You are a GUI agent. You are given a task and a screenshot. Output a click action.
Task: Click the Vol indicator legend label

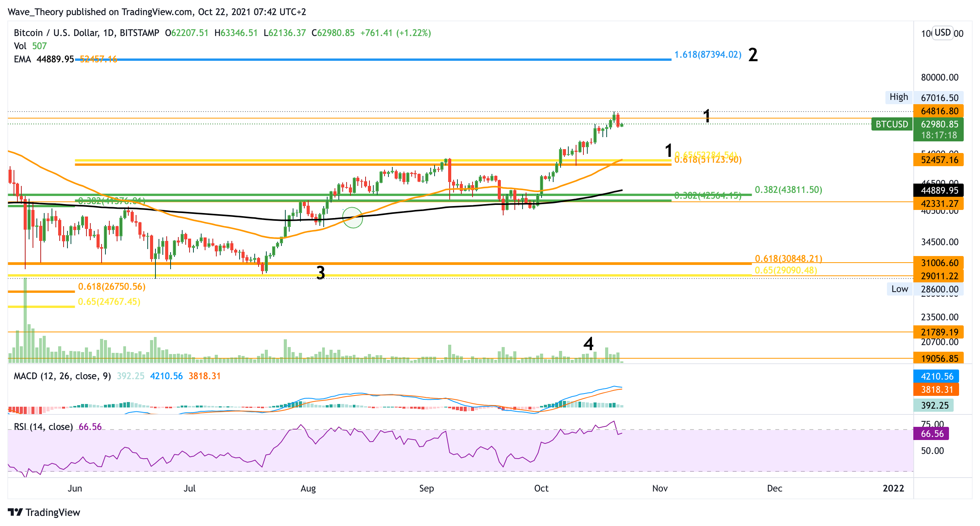tap(20, 46)
